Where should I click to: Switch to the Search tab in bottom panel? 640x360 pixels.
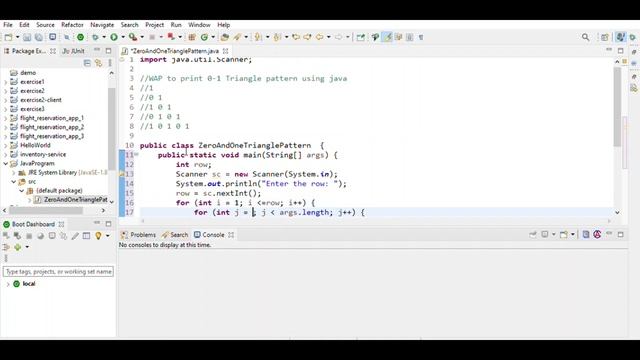[175, 235]
